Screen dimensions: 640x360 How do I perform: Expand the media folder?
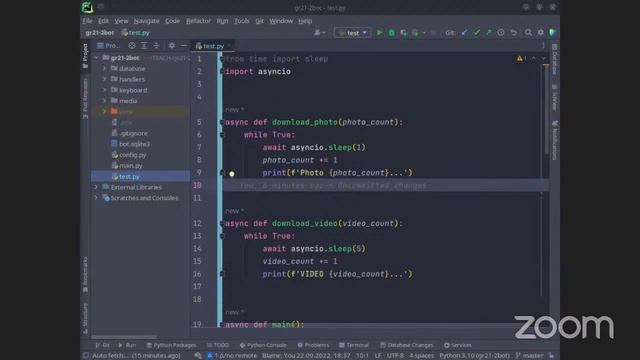[104, 101]
